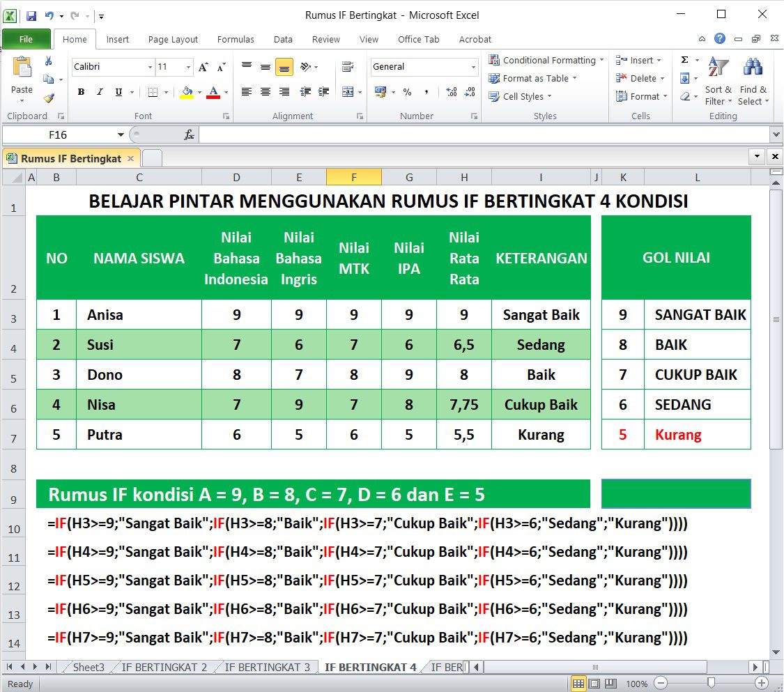
Task: Apply the yellow Fill Color bucket
Action: 187,92
